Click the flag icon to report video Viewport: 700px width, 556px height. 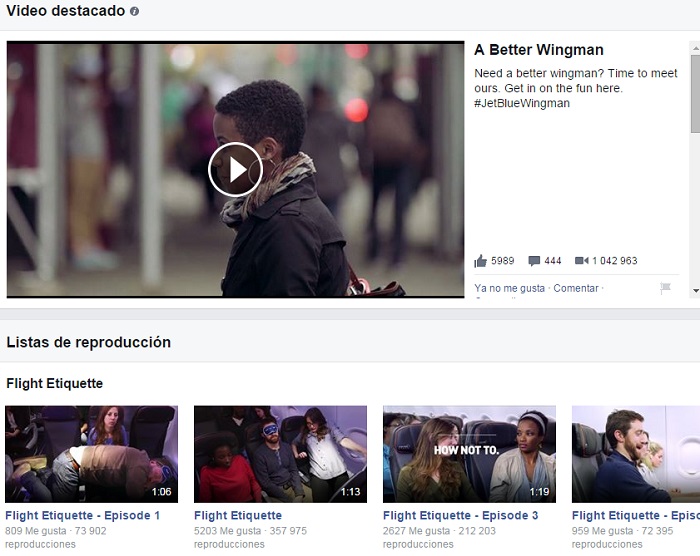point(665,288)
